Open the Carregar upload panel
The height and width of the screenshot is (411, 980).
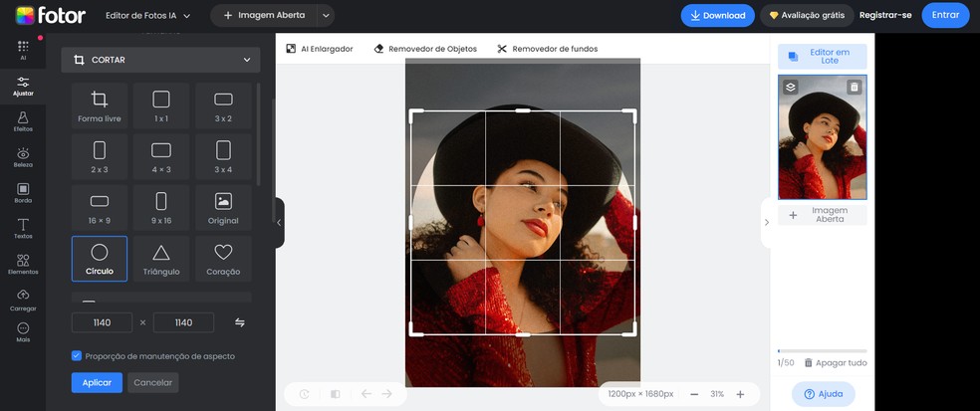pyautogui.click(x=23, y=301)
